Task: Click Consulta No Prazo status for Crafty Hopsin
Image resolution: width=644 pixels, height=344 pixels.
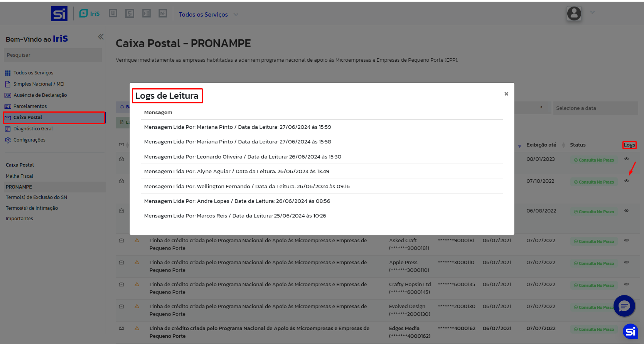Action: point(594,285)
